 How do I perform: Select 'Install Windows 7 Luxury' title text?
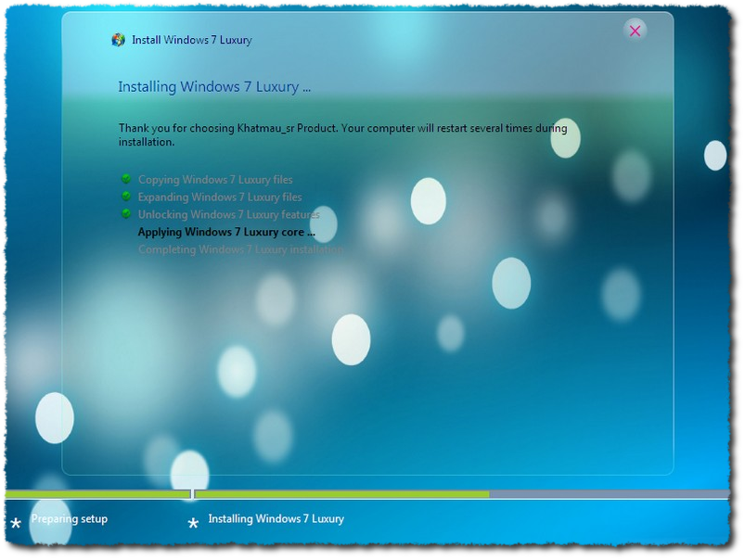(x=192, y=40)
